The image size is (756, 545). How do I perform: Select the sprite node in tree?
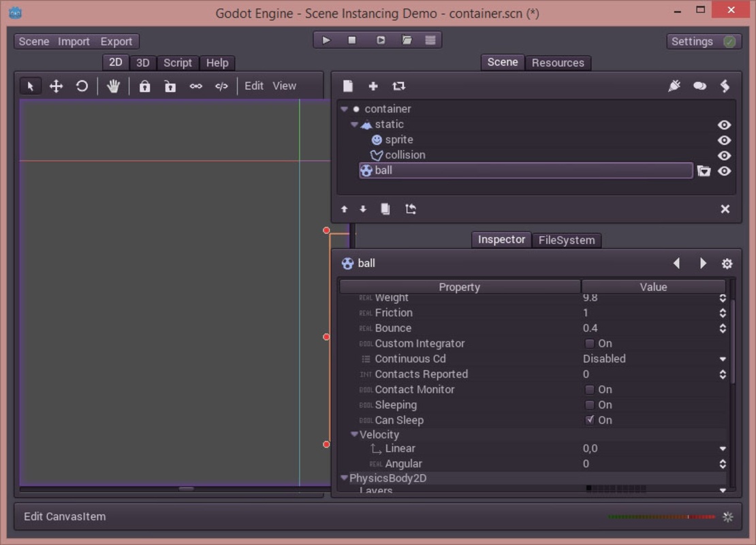398,140
